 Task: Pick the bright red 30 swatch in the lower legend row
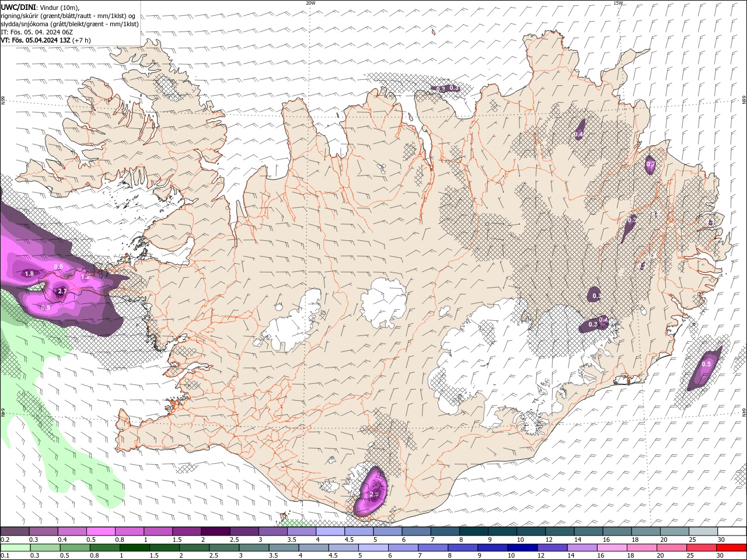(x=731, y=548)
